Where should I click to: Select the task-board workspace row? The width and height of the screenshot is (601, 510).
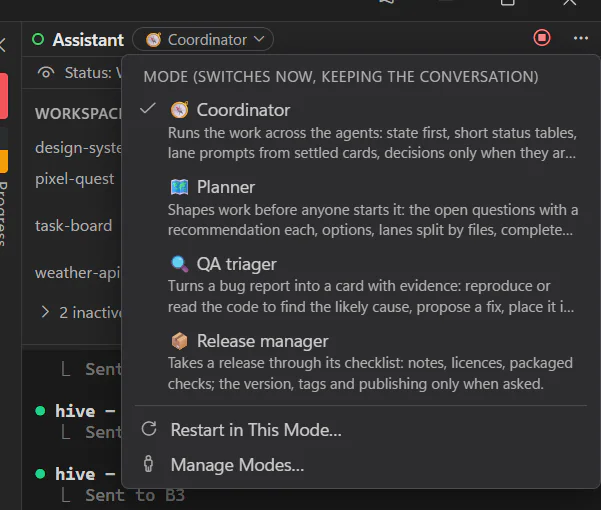73,226
